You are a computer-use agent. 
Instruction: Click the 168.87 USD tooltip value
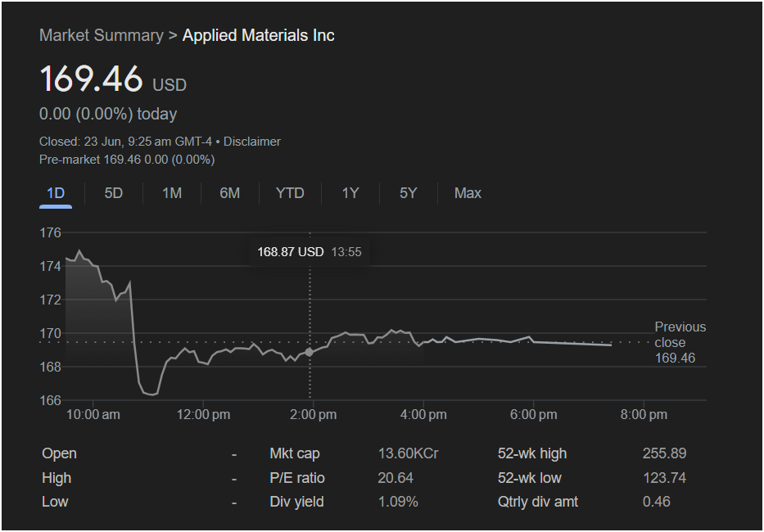(x=291, y=252)
